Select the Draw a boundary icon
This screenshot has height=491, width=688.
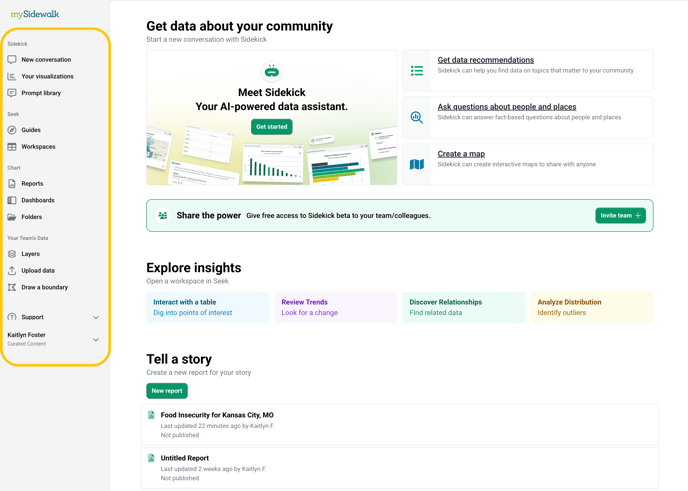(x=12, y=287)
